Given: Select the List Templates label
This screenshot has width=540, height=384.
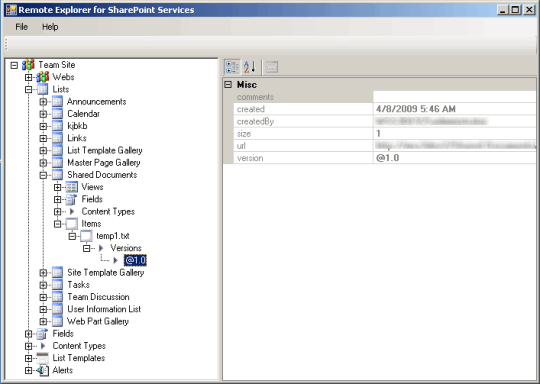Looking at the screenshot, I should pyautogui.click(x=79, y=358).
